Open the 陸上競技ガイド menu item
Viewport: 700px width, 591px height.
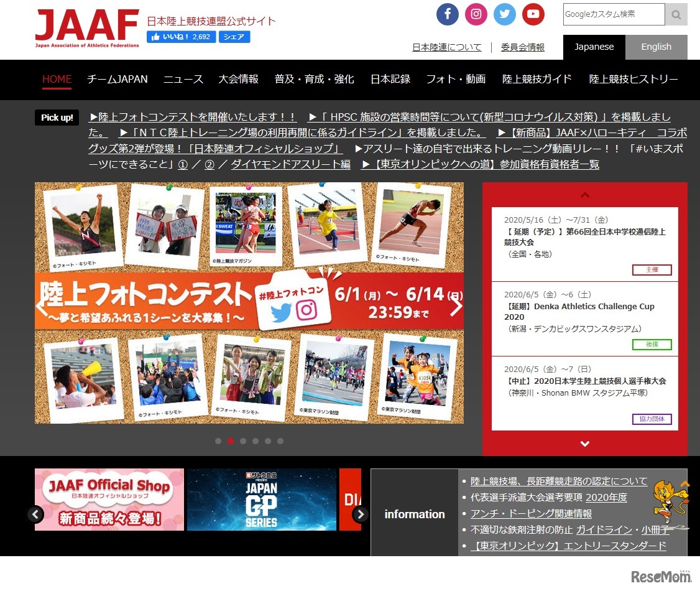coord(537,79)
